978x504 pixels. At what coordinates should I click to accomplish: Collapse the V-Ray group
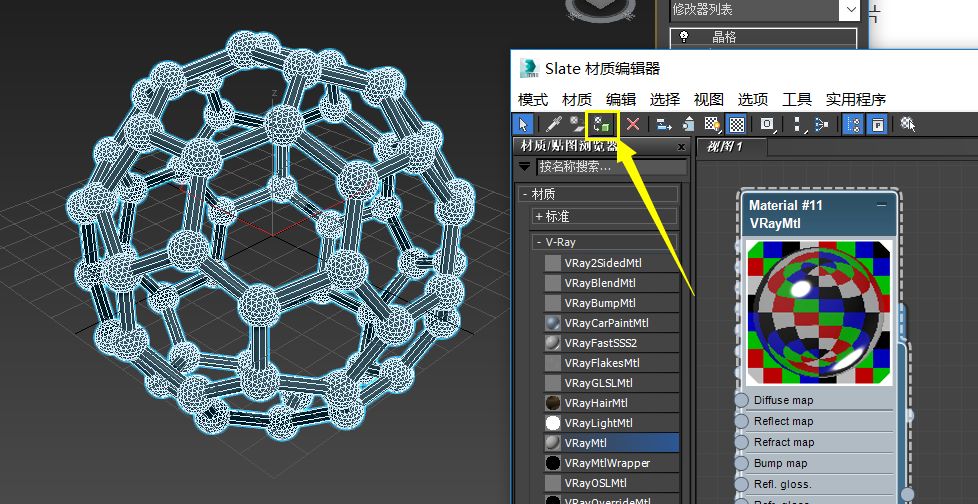539,242
